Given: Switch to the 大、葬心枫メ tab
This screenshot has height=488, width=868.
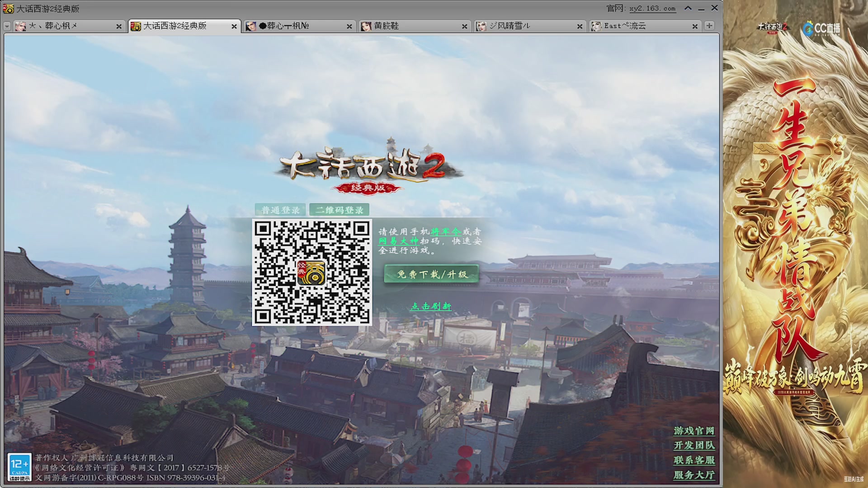Looking at the screenshot, I should (69, 26).
